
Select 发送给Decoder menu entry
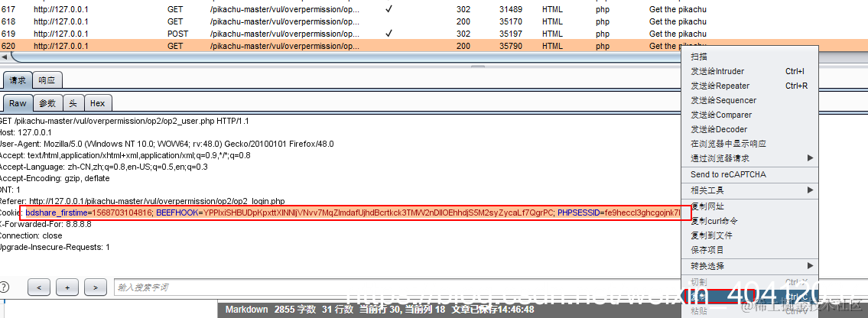pos(749,129)
